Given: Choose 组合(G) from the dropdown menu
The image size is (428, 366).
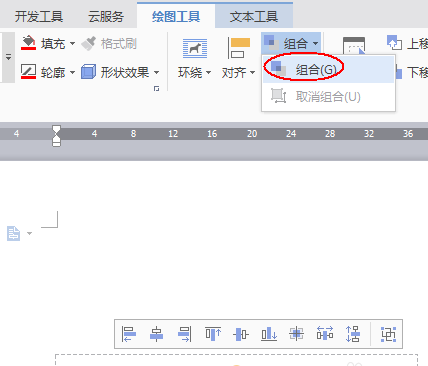Looking at the screenshot, I should pyautogui.click(x=328, y=69).
